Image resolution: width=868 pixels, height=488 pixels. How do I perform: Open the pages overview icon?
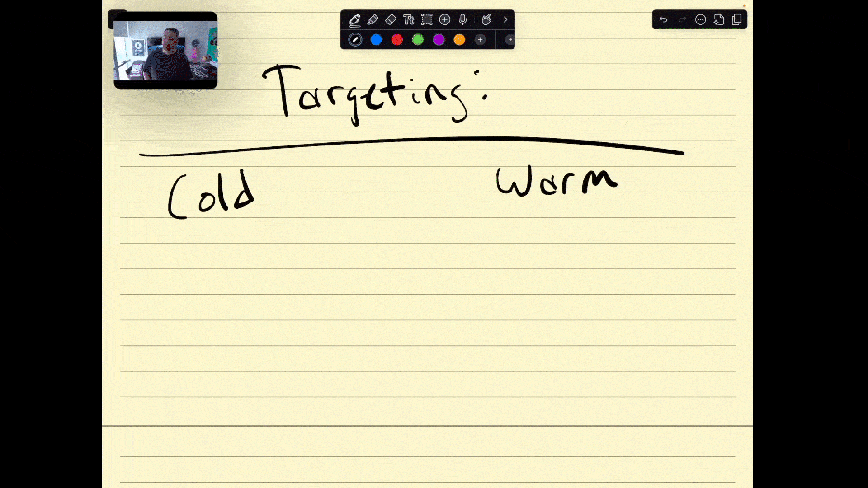click(737, 19)
